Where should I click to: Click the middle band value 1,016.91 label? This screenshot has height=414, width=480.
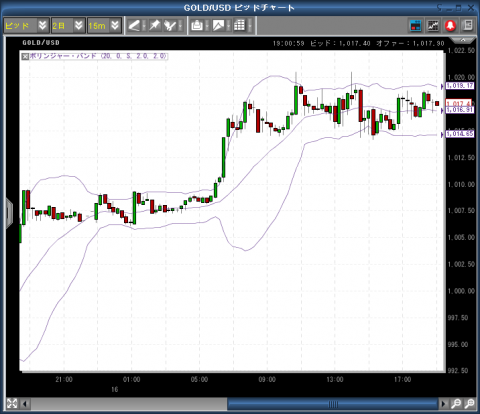pos(460,110)
